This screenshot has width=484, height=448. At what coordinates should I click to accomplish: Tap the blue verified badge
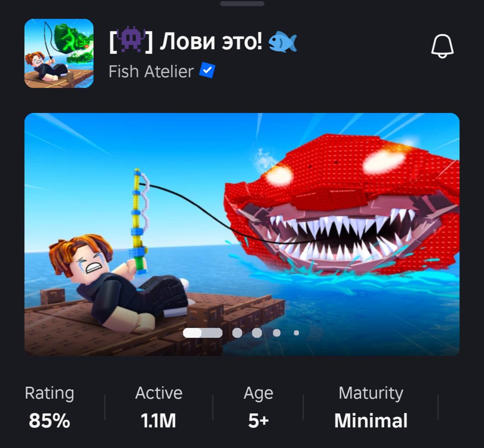click(x=207, y=70)
